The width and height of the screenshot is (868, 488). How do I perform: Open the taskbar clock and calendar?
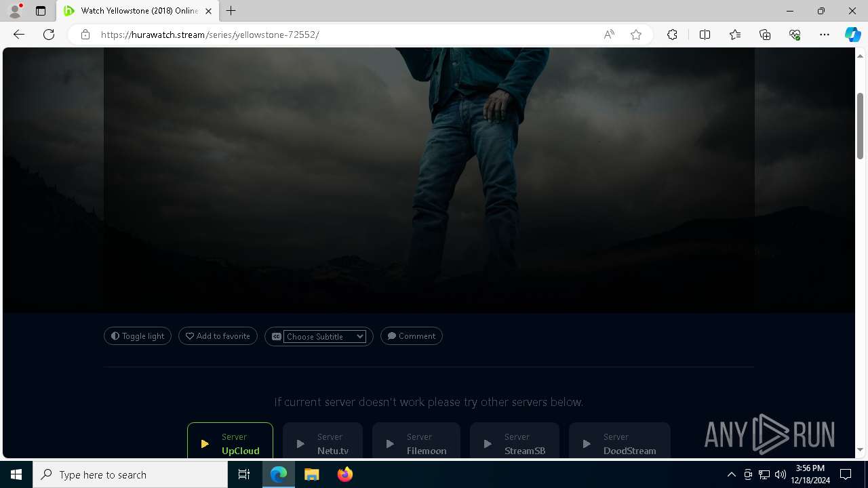pos(810,474)
